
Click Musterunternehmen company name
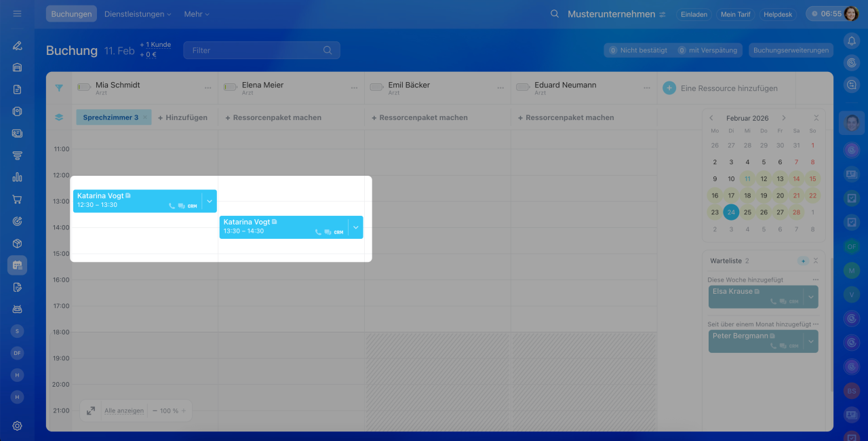click(x=611, y=14)
